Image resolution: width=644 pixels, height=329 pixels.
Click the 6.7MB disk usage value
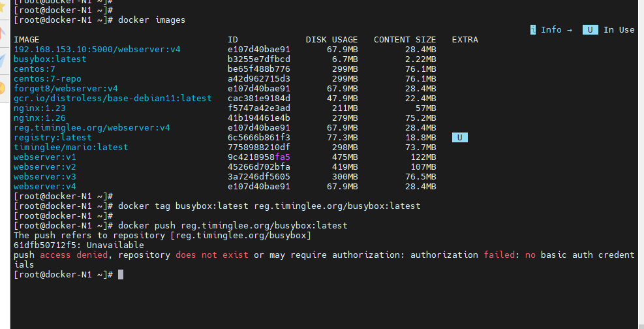click(345, 59)
